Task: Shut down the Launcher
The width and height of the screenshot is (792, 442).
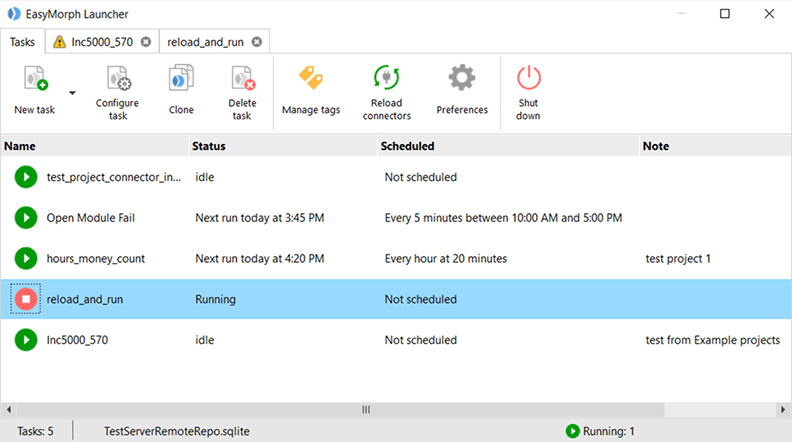Action: tap(528, 93)
